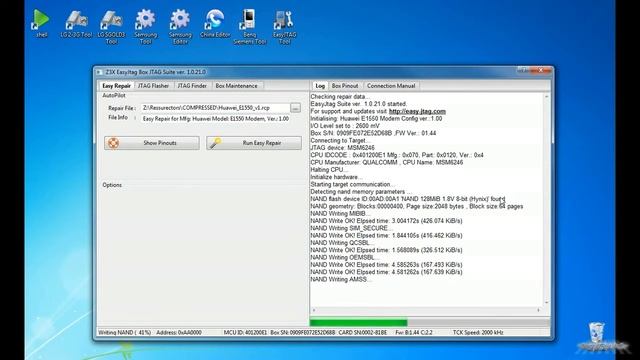Open the shell desktop shortcut
Screen dimensions: 640x360
(41, 23)
